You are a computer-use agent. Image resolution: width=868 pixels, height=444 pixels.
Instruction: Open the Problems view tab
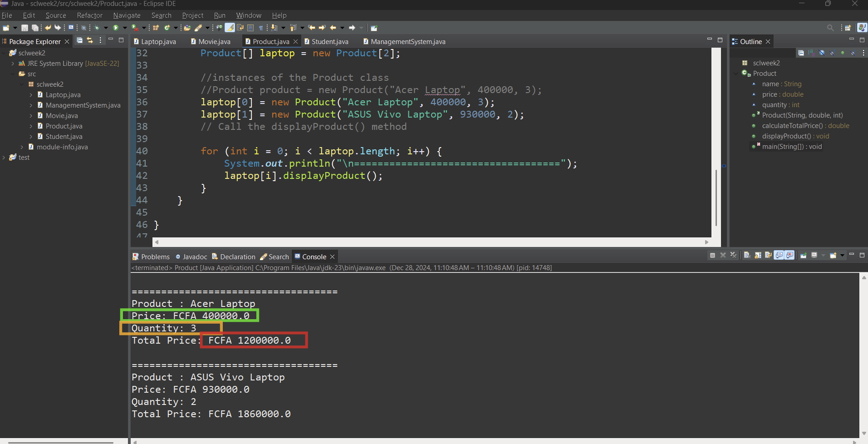151,257
